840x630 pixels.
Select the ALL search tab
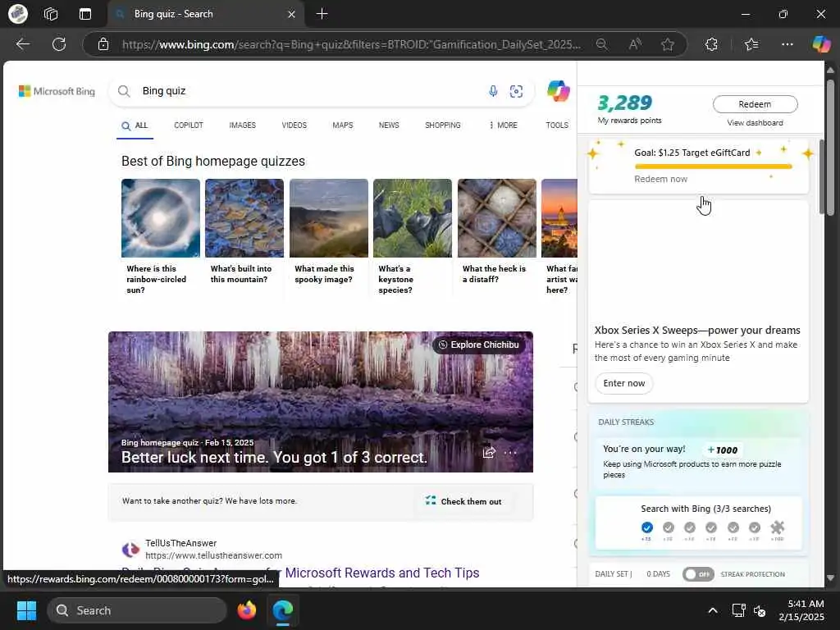click(135, 126)
